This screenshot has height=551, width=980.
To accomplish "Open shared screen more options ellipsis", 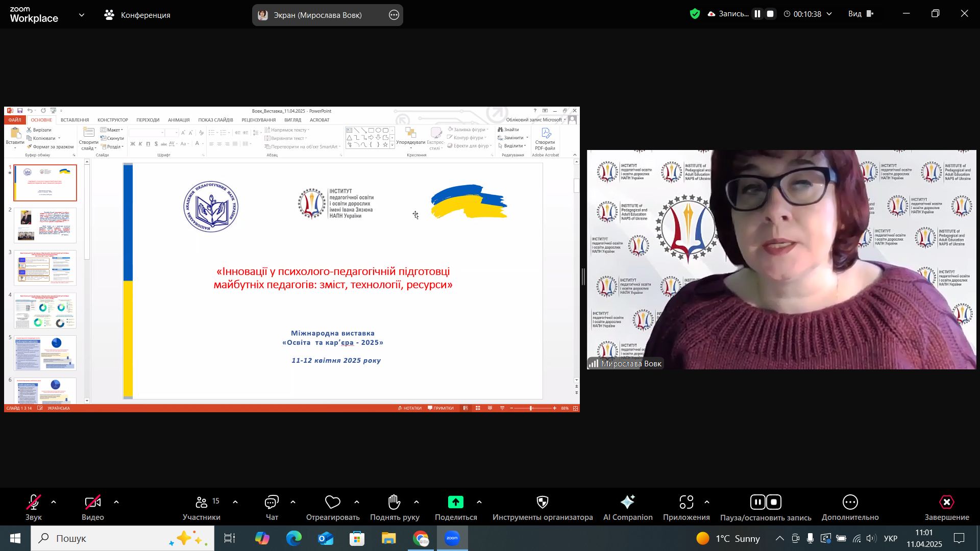I will click(394, 15).
